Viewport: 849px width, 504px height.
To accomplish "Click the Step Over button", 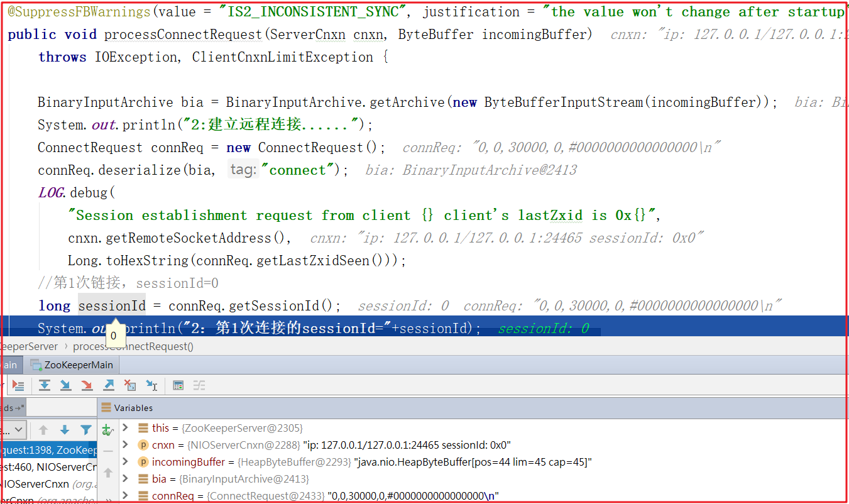I will (x=45, y=385).
